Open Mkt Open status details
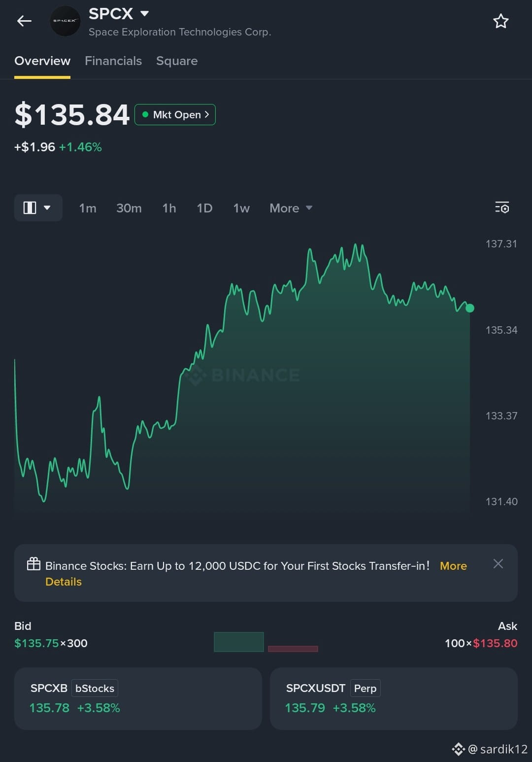The height and width of the screenshot is (762, 532). (x=175, y=114)
